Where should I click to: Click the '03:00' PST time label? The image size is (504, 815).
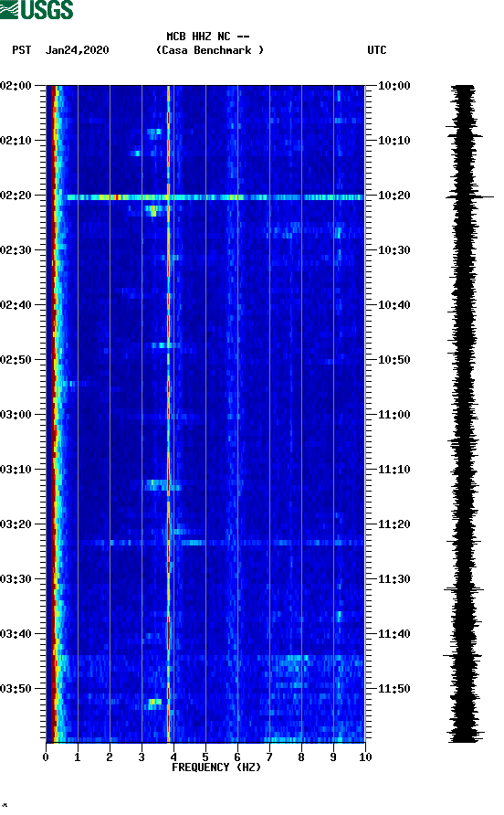[16, 414]
